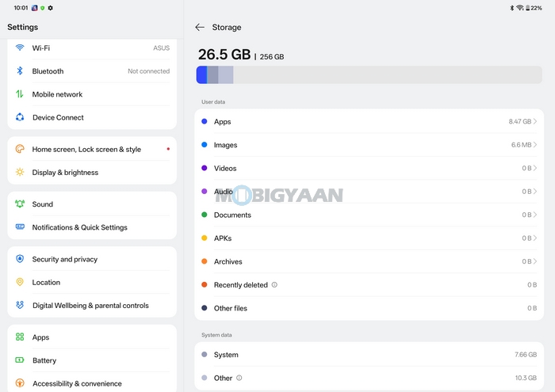The image size is (555, 392).
Task: Click the Device Connect icon
Action: (x=20, y=117)
